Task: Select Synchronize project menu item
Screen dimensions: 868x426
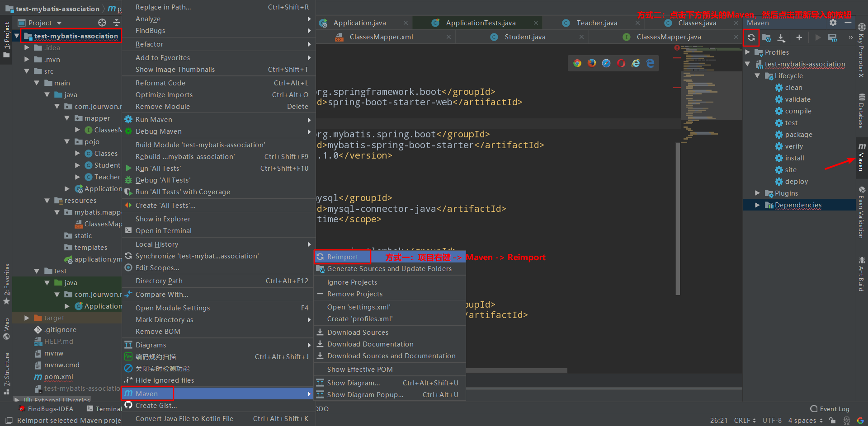Action: tap(218, 256)
